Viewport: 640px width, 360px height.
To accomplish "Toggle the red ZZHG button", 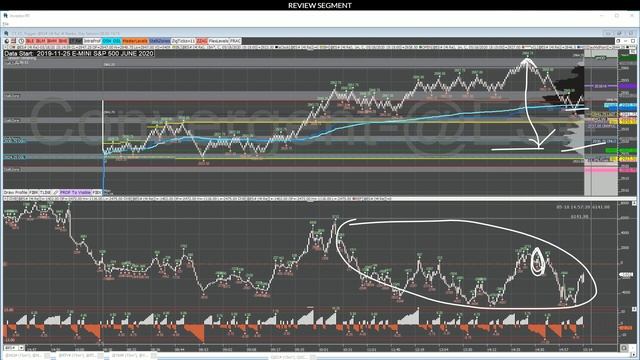I will pyautogui.click(x=202, y=41).
